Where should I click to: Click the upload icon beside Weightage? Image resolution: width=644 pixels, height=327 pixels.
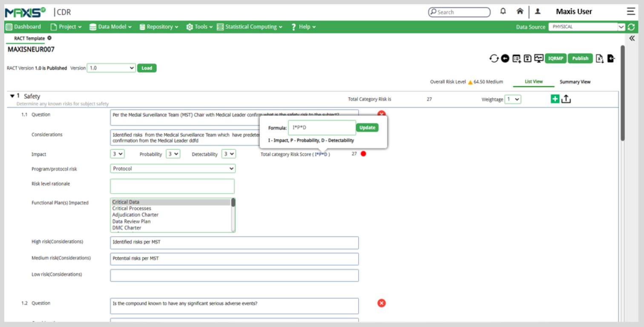click(566, 99)
